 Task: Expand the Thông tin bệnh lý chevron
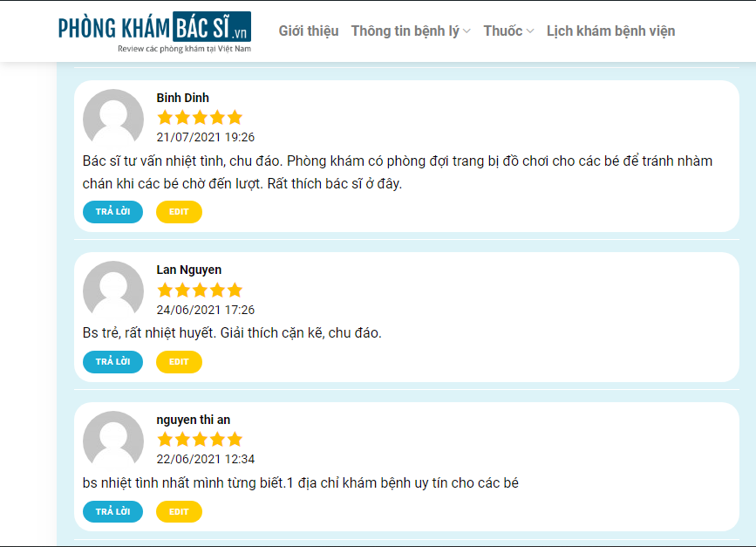[x=467, y=31]
